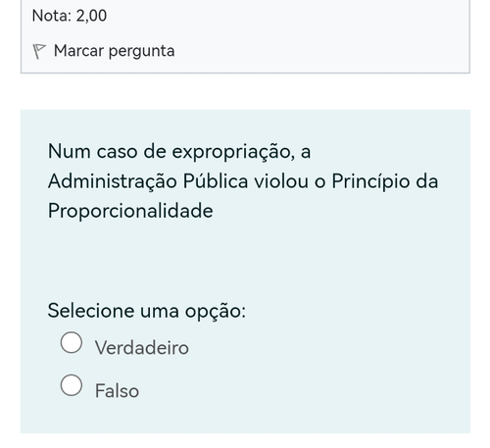
Task: Click the line starting 'Administração Pública violou'
Action: tap(243, 181)
